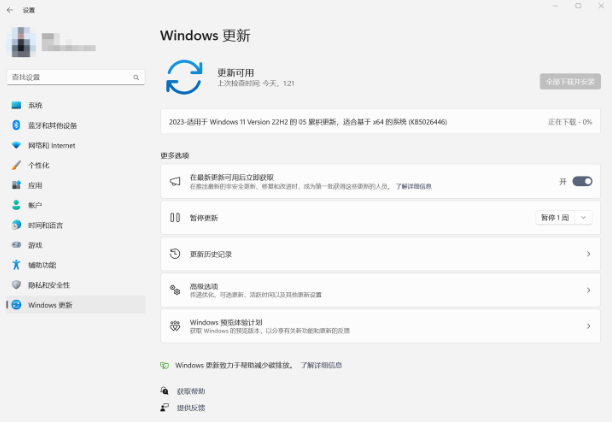
Task: Open 时间和语言 settings category
Action: point(76,225)
